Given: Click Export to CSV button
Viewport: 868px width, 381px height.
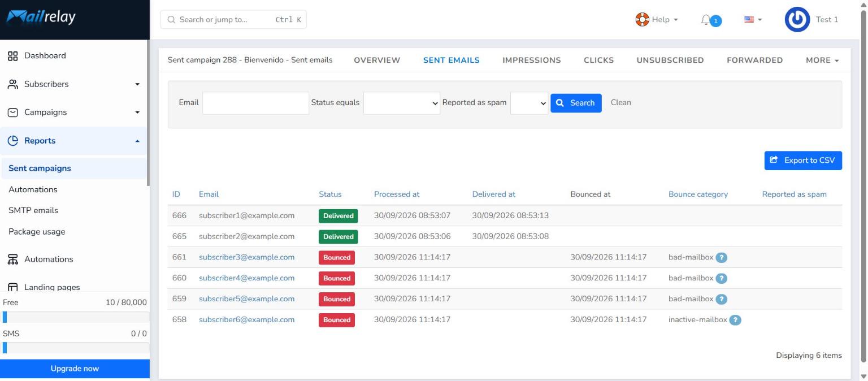Looking at the screenshot, I should (803, 161).
